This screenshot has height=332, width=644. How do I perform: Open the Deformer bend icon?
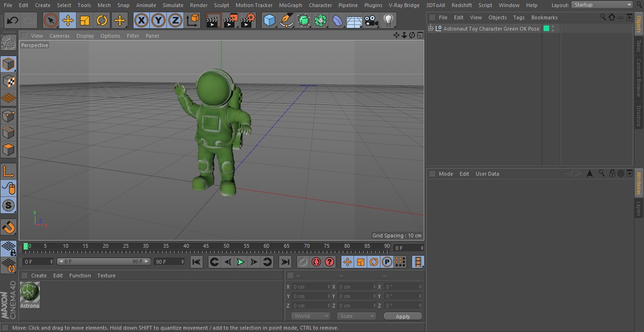pyautogui.click(x=338, y=20)
